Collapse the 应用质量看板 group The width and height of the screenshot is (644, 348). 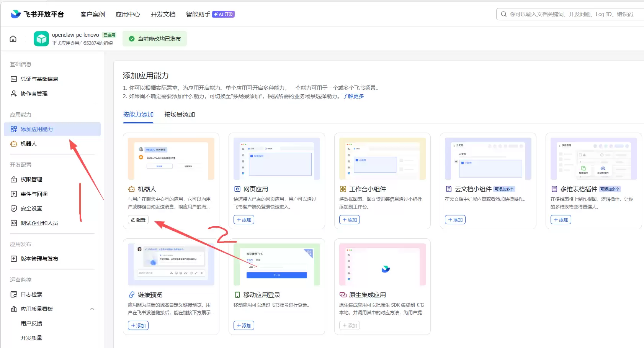92,309
